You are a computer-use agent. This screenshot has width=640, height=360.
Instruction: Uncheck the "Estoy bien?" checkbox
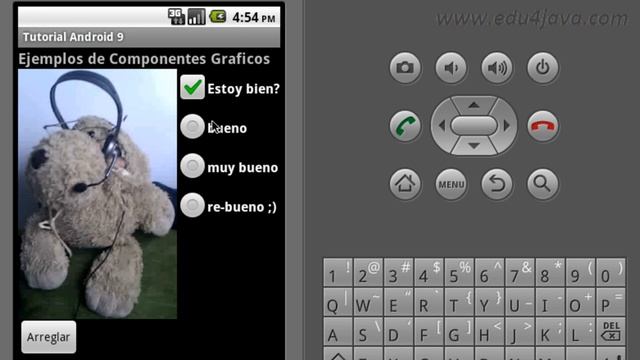[x=192, y=87]
